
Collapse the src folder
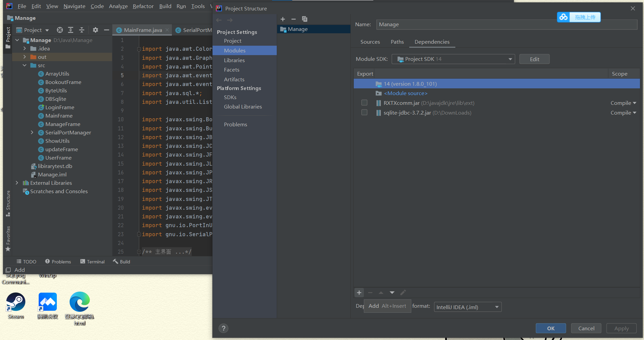click(x=25, y=65)
